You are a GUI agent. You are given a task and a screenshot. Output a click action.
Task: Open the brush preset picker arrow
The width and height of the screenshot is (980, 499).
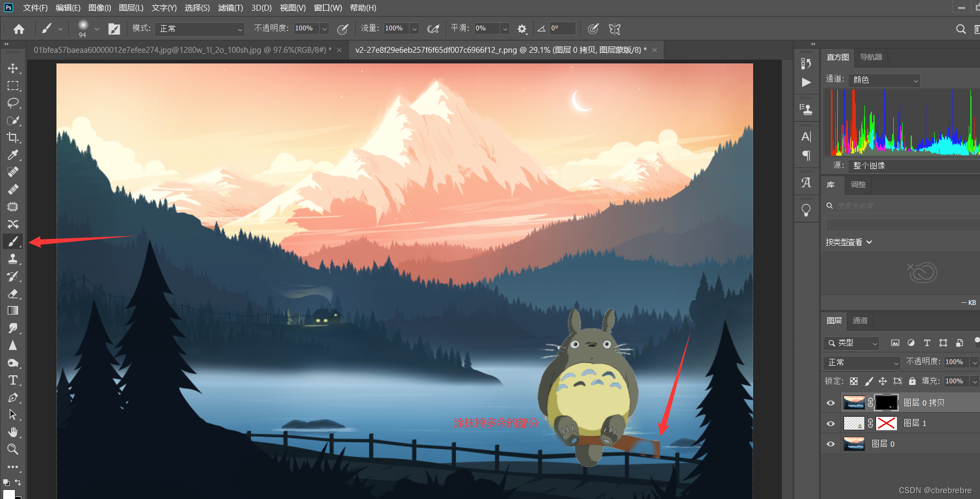[96, 29]
